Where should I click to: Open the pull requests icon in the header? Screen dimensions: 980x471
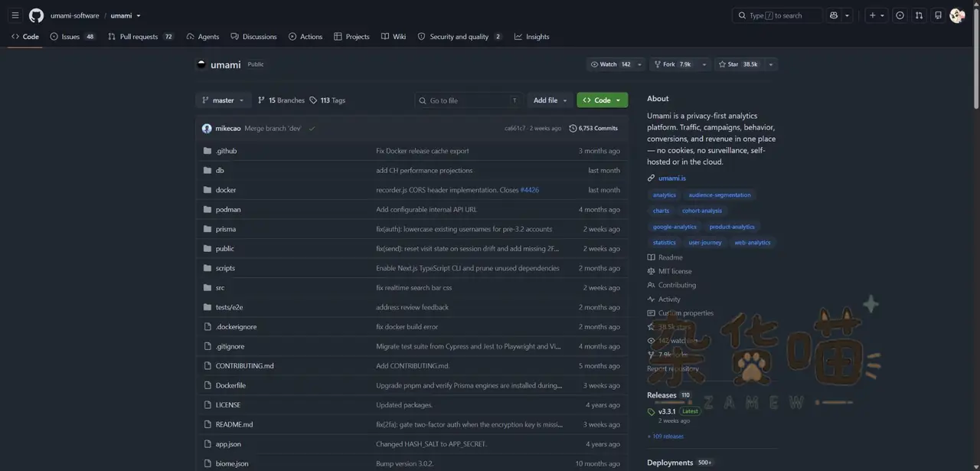point(919,15)
